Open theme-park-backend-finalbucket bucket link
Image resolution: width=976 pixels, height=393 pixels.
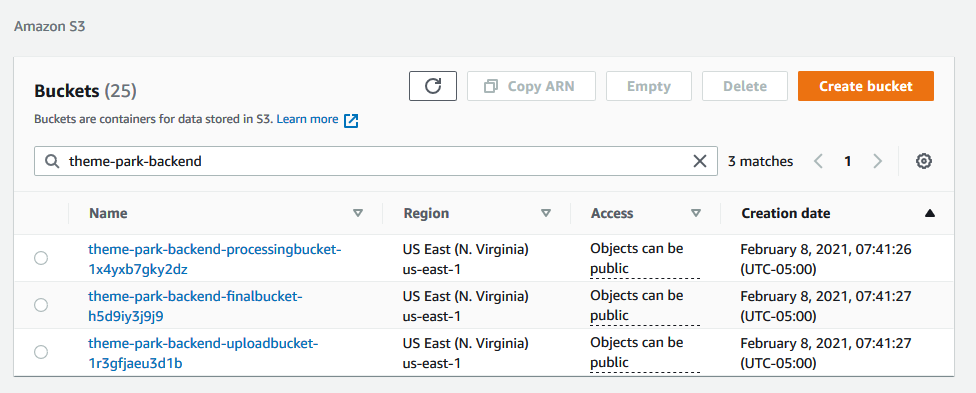pyautogui.click(x=195, y=306)
